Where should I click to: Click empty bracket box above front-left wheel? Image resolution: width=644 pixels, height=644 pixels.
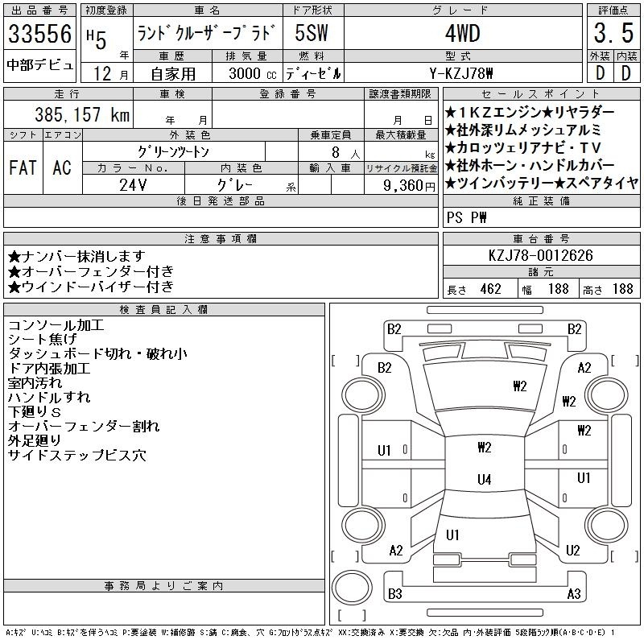tap(345, 359)
